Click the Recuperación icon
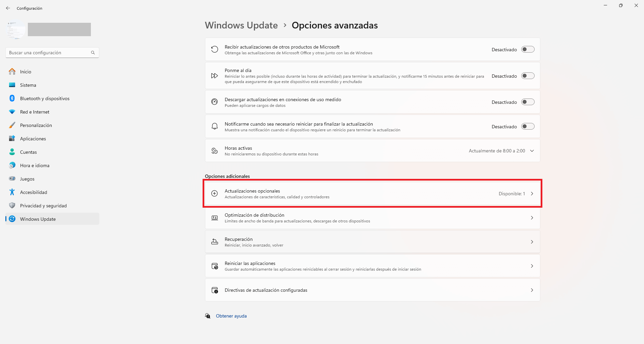 [x=215, y=242]
